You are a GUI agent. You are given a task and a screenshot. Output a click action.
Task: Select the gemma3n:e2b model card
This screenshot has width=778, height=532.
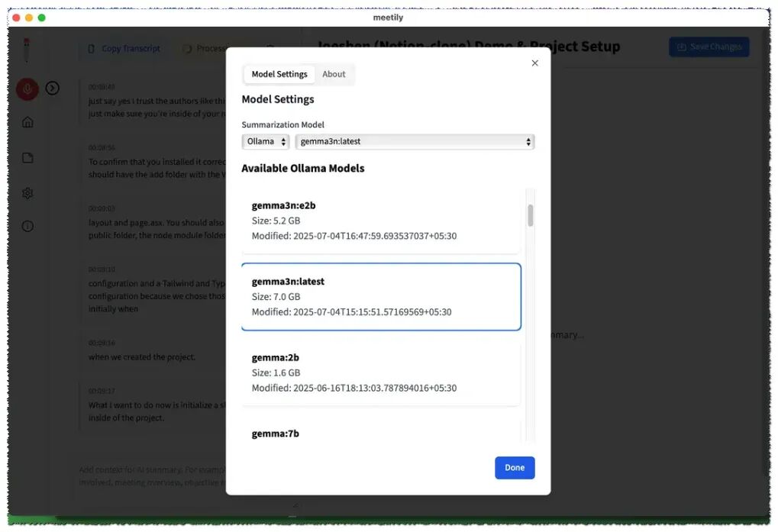click(x=381, y=221)
